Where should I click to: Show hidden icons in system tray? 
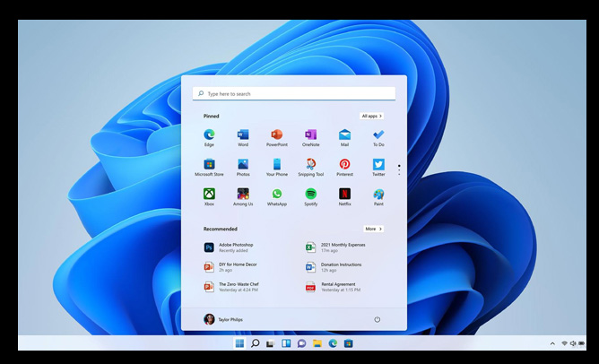(552, 343)
